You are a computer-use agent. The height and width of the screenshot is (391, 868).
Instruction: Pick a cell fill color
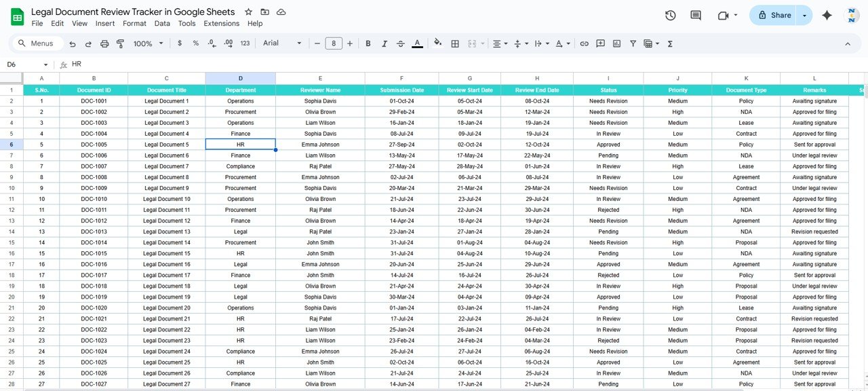[x=437, y=43]
